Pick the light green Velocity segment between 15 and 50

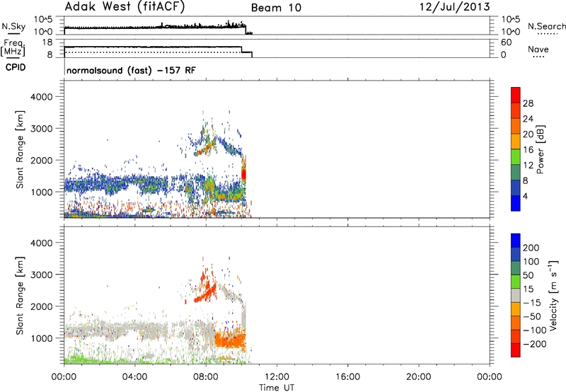coord(516,282)
